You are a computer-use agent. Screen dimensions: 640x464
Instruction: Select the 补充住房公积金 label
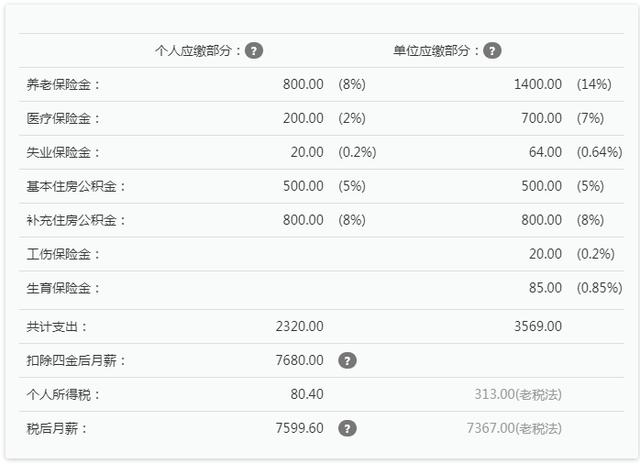(x=77, y=221)
